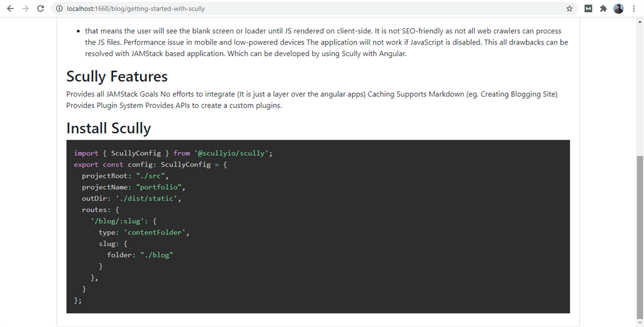The height and width of the screenshot is (327, 644).
Task: Click the "Install Scully" heading
Action: (109, 128)
